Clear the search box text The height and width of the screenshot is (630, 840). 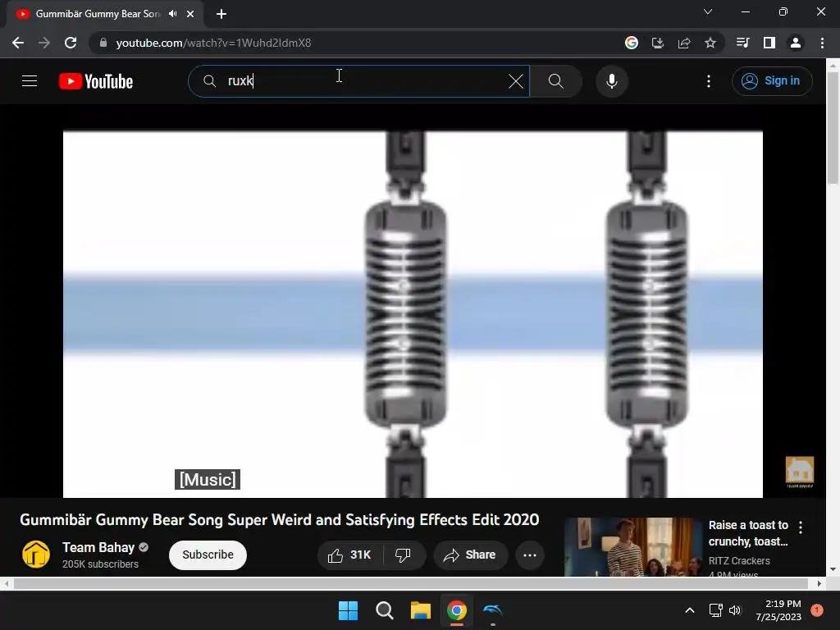tap(515, 81)
